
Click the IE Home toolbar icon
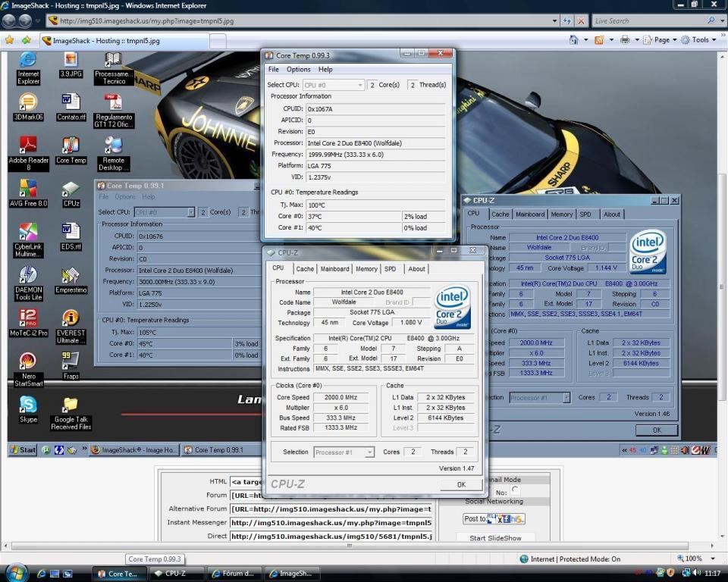click(x=574, y=40)
